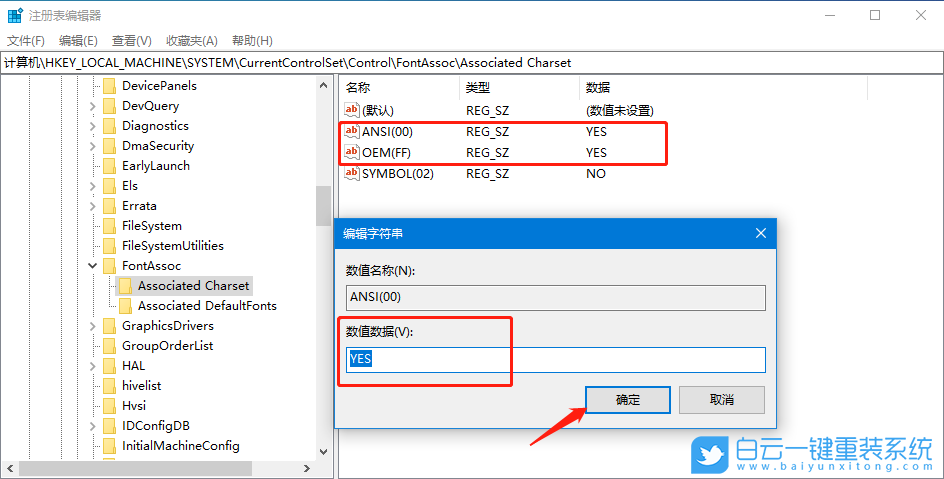Select the Associated Charset folder icon
This screenshot has width=944, height=479.
tap(125, 286)
